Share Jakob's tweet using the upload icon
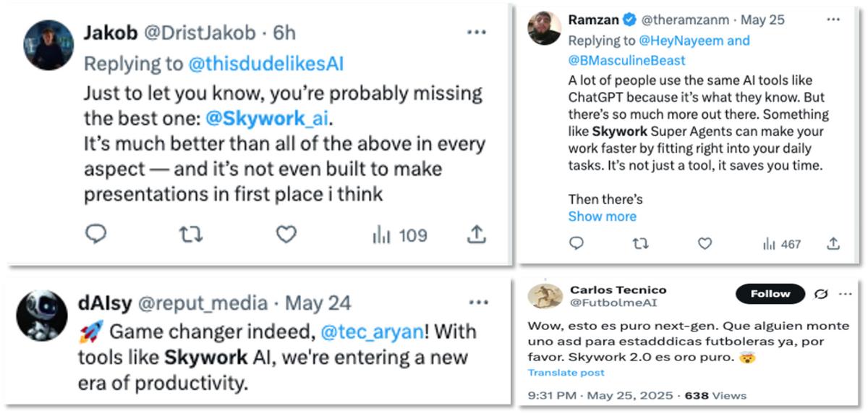868x414 pixels. click(476, 235)
